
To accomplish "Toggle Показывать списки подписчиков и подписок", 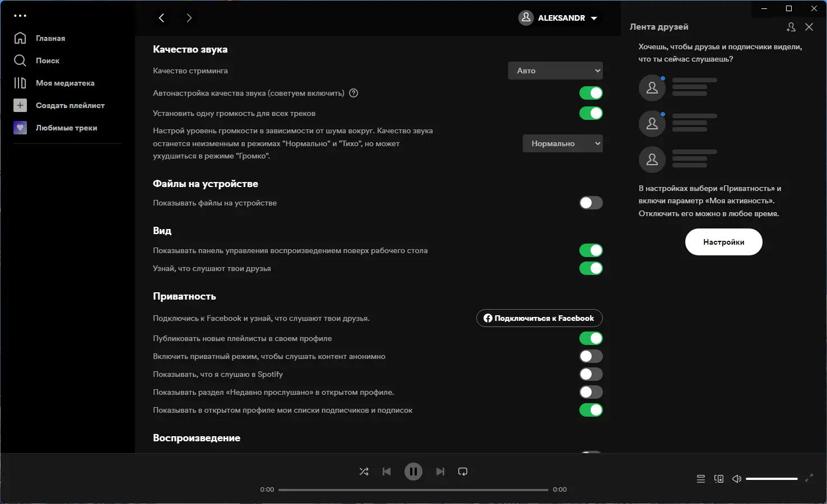I will pos(591,410).
